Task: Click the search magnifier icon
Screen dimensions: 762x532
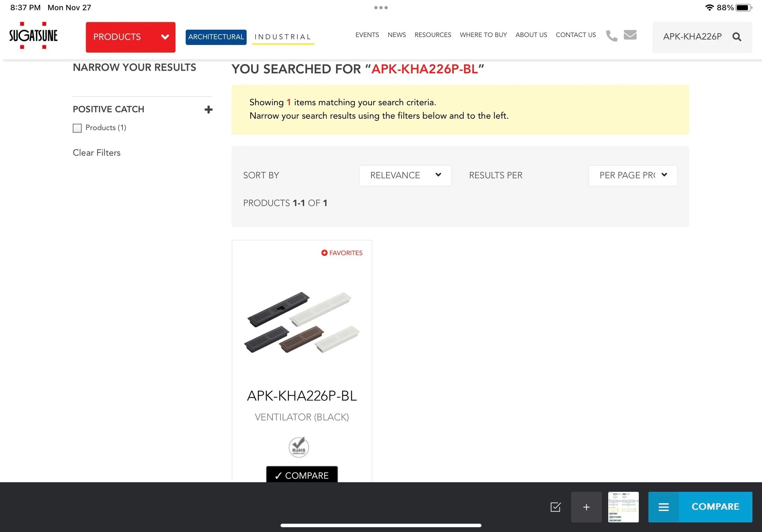Action: click(737, 37)
